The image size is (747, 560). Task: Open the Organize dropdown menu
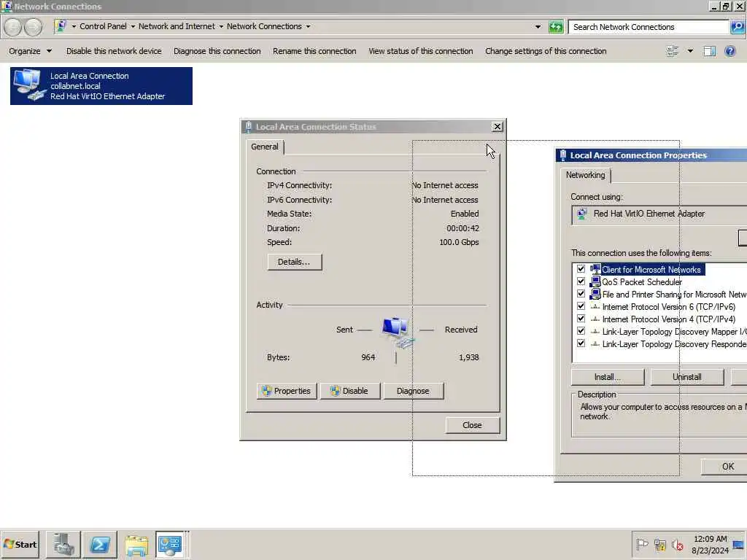click(x=30, y=51)
